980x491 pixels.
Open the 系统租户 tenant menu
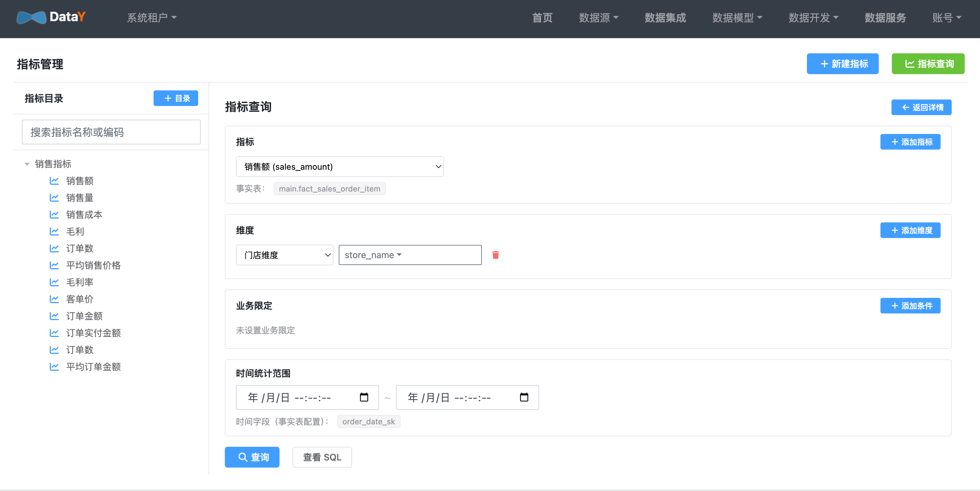(151, 18)
